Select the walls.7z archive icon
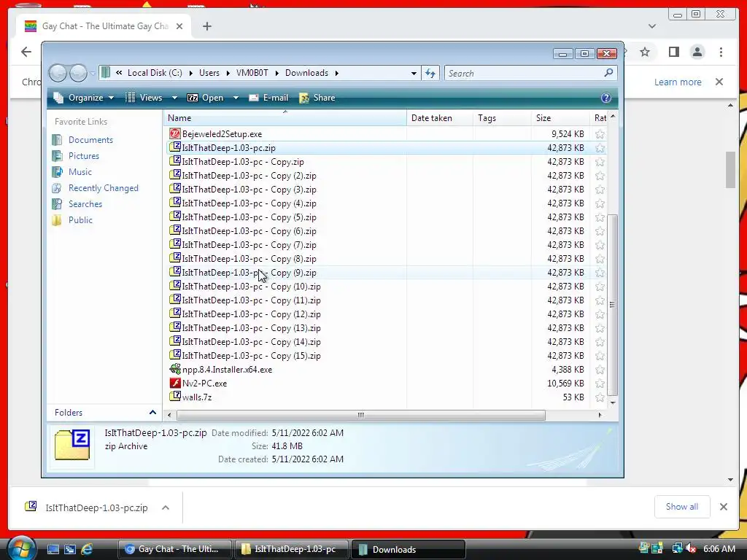Viewport: 747px width, 560px height. coord(175,397)
